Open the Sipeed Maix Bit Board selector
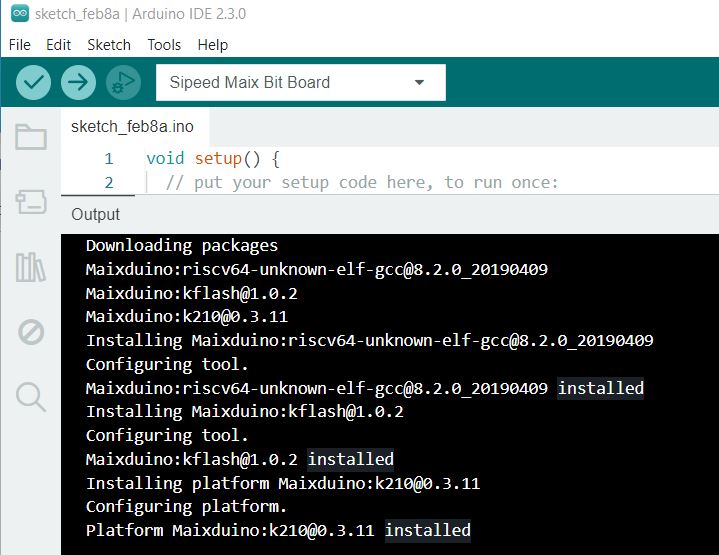 pyautogui.click(x=301, y=83)
